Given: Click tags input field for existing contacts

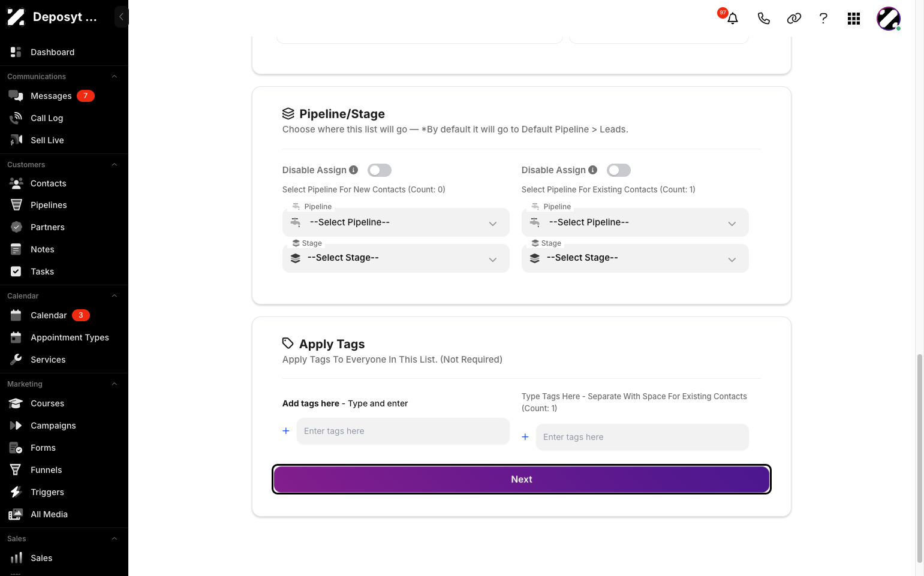Looking at the screenshot, I should click(x=642, y=437).
